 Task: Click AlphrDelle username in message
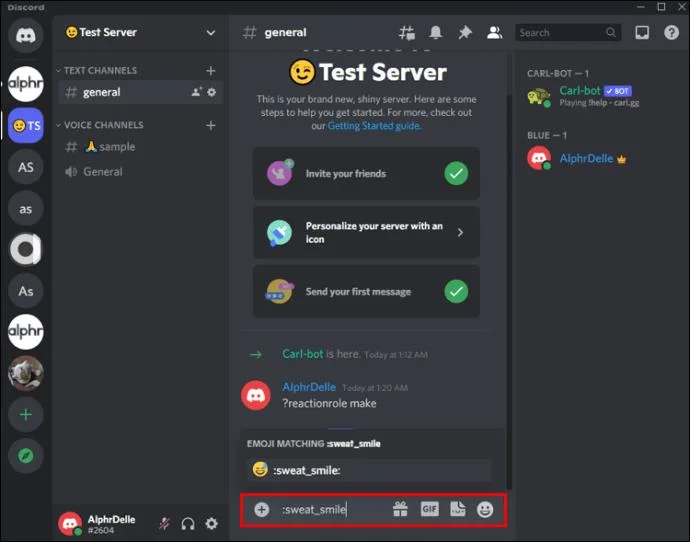(309, 387)
